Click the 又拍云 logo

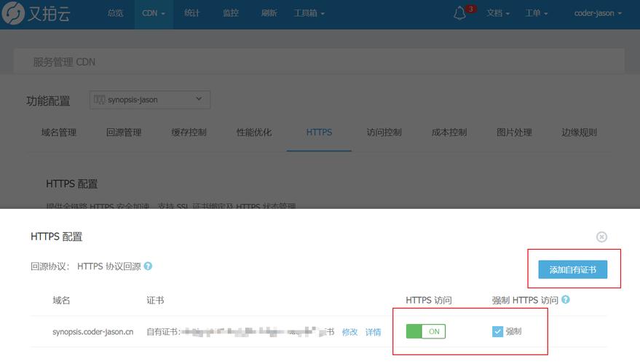click(x=36, y=13)
